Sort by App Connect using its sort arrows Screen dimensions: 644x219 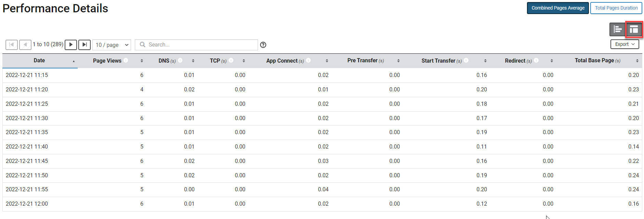[327, 61]
